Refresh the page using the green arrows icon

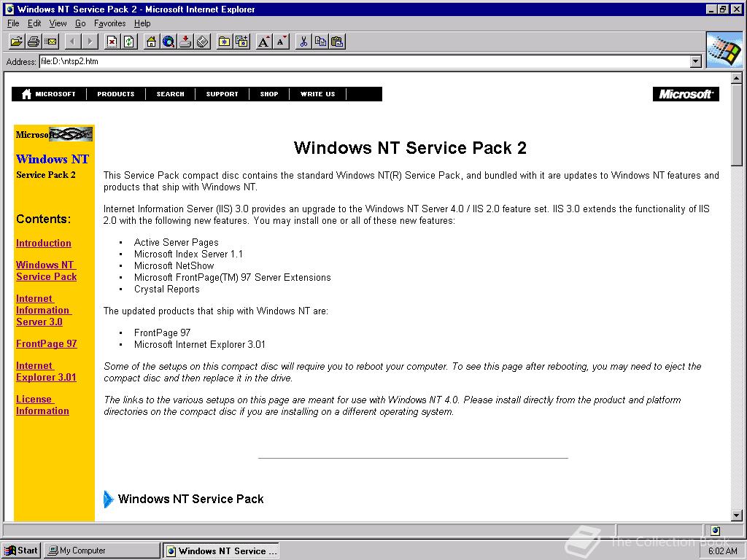[x=129, y=42]
